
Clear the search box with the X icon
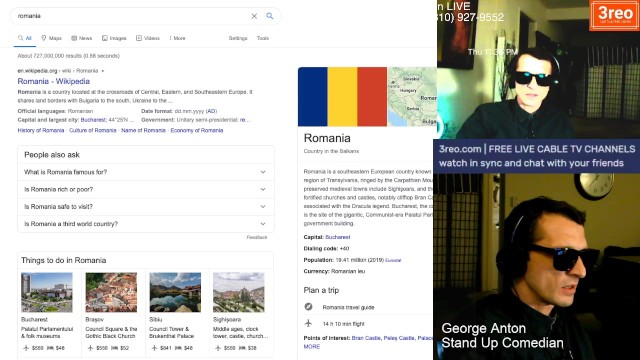(x=254, y=16)
